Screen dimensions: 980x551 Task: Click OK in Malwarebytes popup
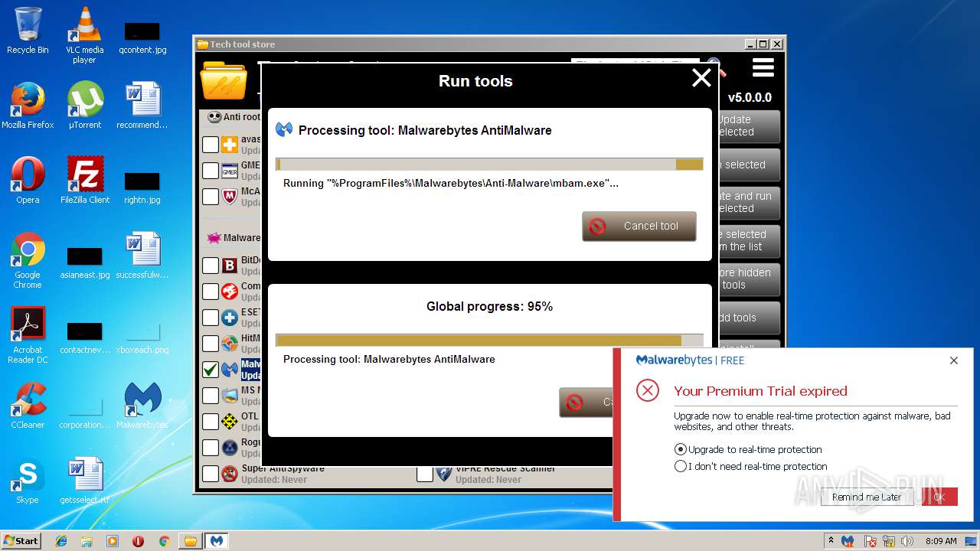(x=939, y=497)
